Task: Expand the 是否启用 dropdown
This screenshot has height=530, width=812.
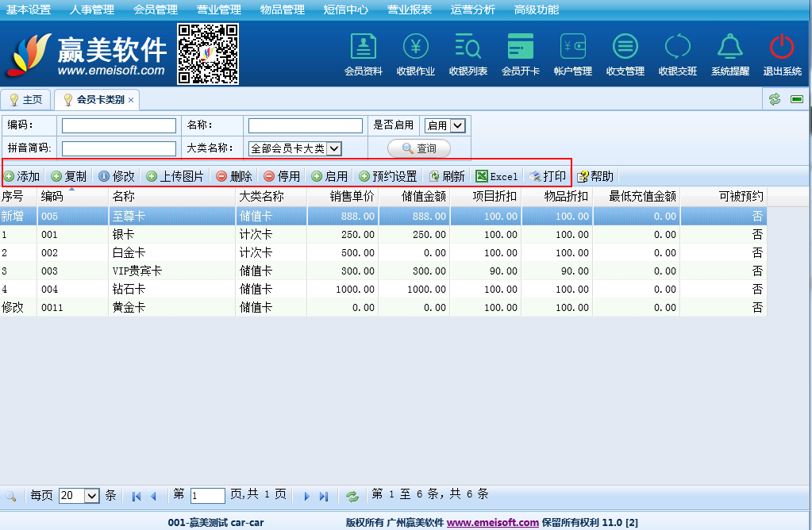Action: click(x=456, y=125)
